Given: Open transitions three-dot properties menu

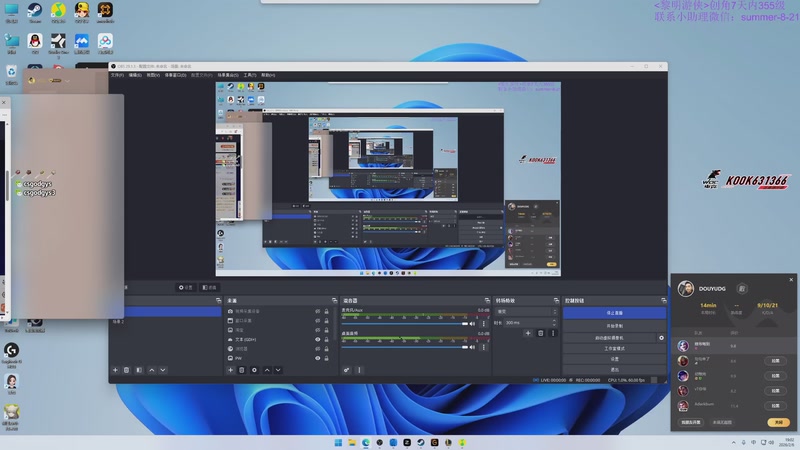Looking at the screenshot, I should pyautogui.click(x=553, y=333).
